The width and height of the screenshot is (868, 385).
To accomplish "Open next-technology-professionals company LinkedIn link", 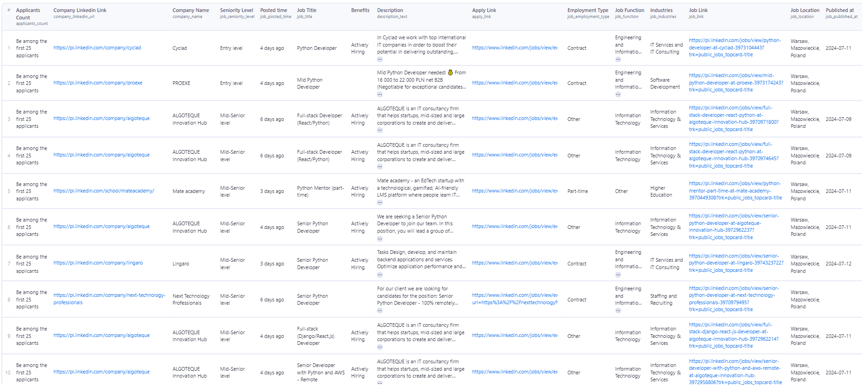I will [109, 299].
